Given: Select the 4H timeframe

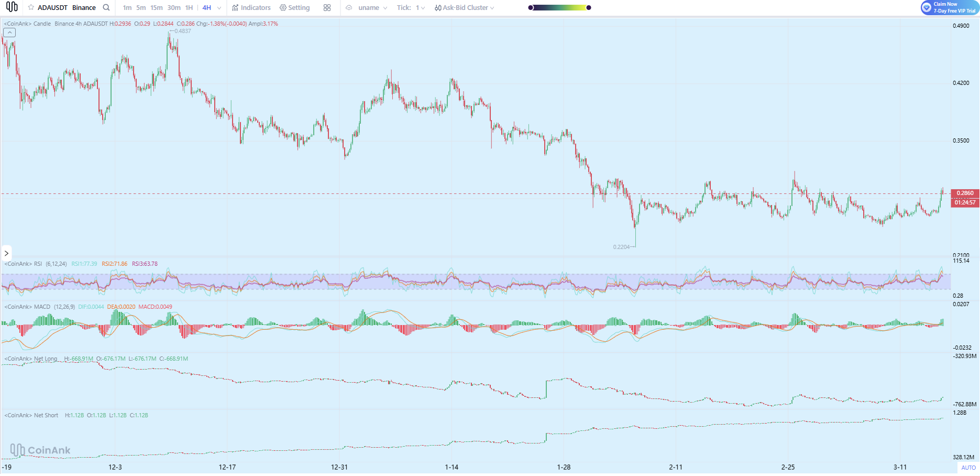Looking at the screenshot, I should point(207,8).
